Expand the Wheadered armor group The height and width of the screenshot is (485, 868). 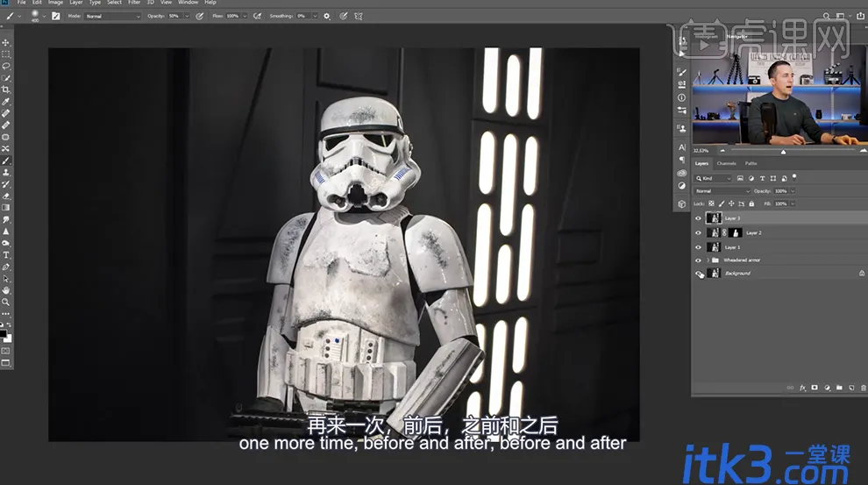[708, 260]
